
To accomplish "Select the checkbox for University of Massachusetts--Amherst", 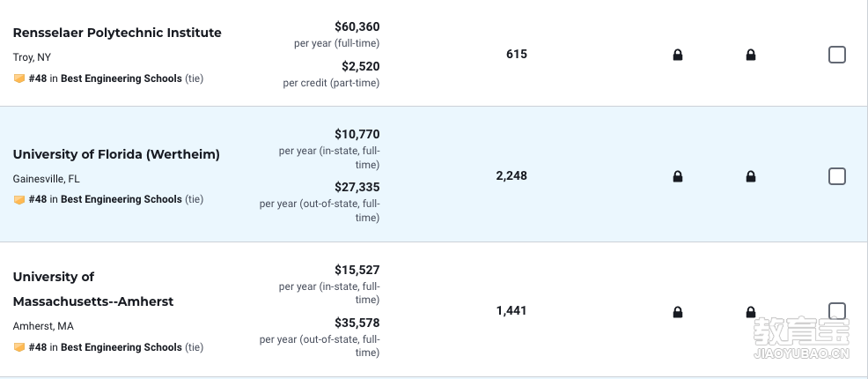I will click(x=837, y=311).
